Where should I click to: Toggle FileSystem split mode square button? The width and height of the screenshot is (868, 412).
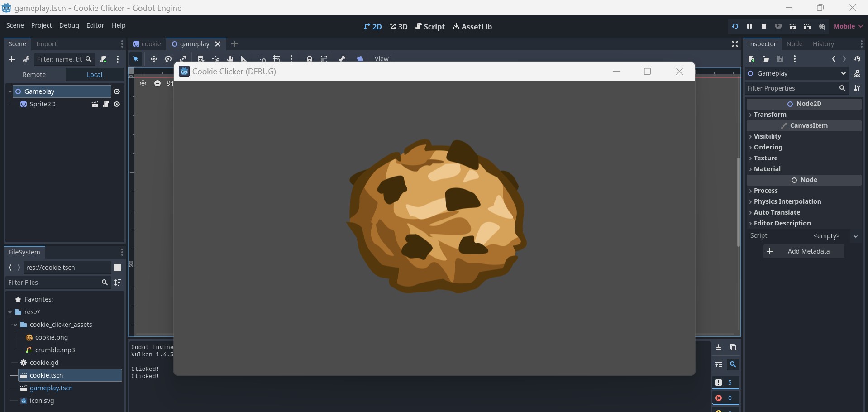pos(118,268)
